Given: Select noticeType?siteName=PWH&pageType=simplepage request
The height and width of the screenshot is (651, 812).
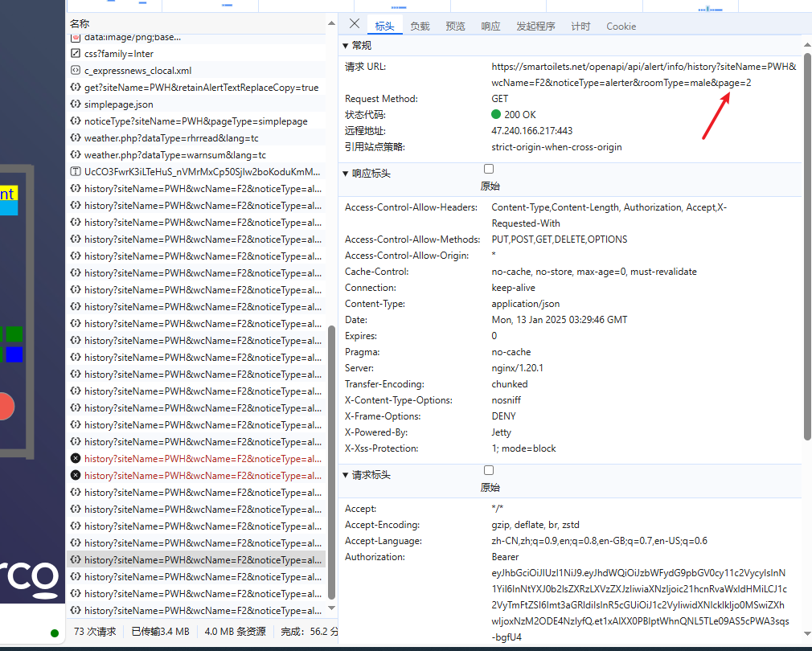Looking at the screenshot, I should (x=197, y=121).
